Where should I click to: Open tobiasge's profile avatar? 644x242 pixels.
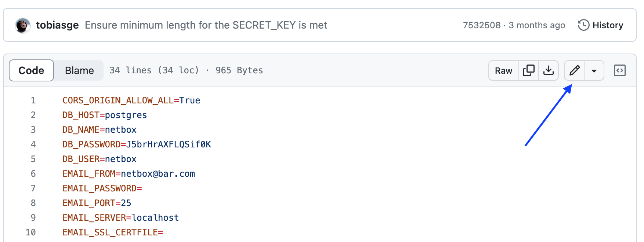point(22,25)
